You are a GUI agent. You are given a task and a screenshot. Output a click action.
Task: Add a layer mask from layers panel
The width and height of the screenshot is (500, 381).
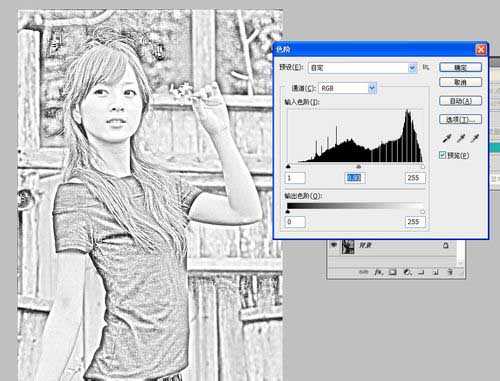point(393,272)
